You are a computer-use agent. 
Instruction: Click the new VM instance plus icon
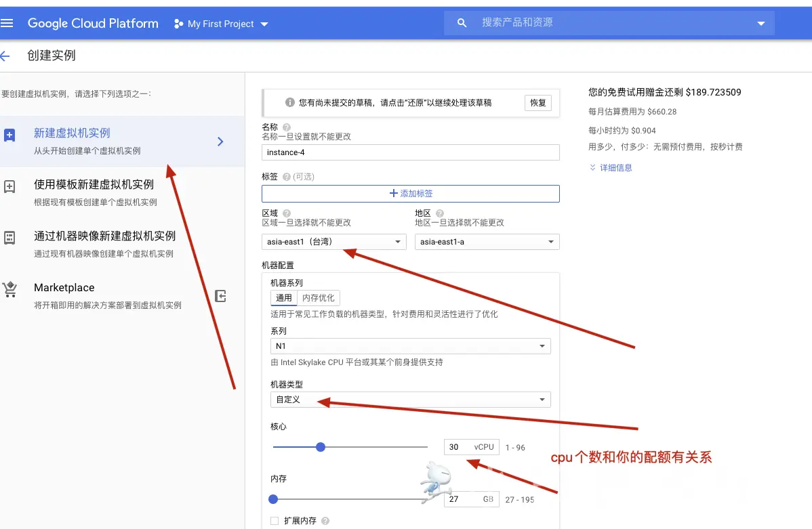(x=9, y=135)
